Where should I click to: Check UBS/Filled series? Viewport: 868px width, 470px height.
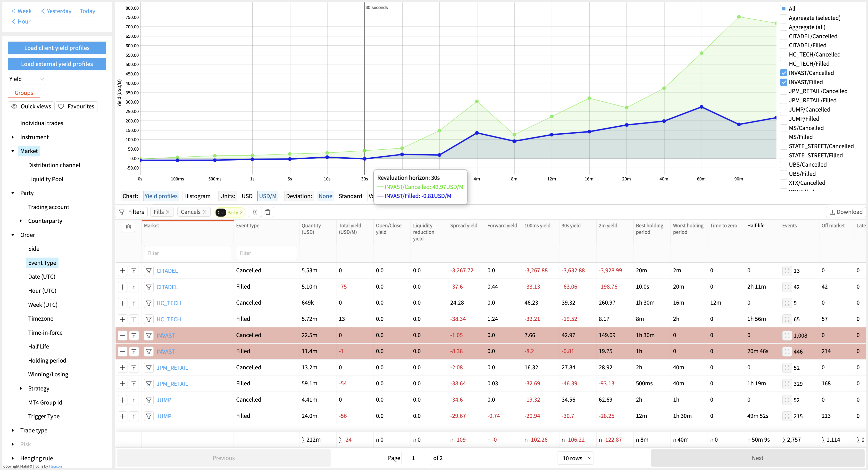pyautogui.click(x=784, y=174)
